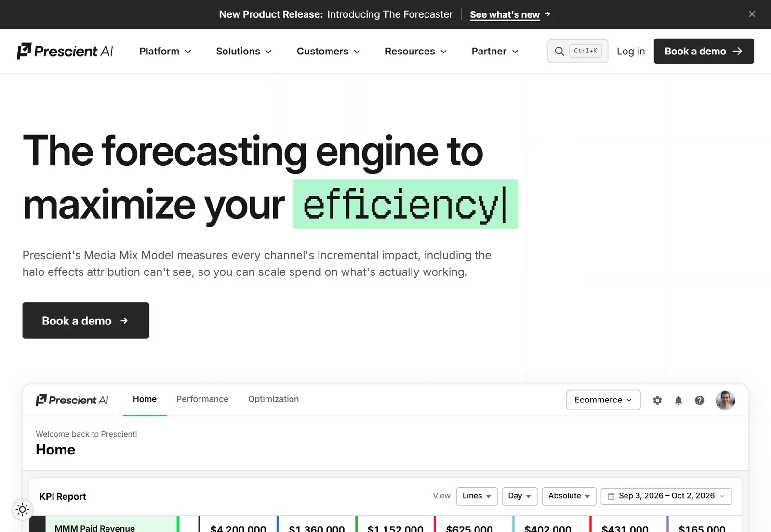Click the $165,000 KPI value
This screenshot has height=532, width=771.
click(702, 528)
